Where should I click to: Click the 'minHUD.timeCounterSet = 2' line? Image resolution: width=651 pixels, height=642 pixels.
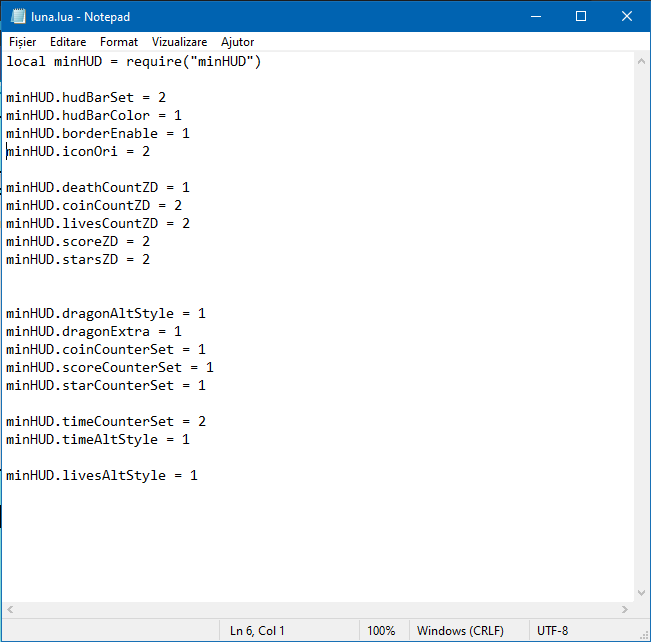[106, 421]
